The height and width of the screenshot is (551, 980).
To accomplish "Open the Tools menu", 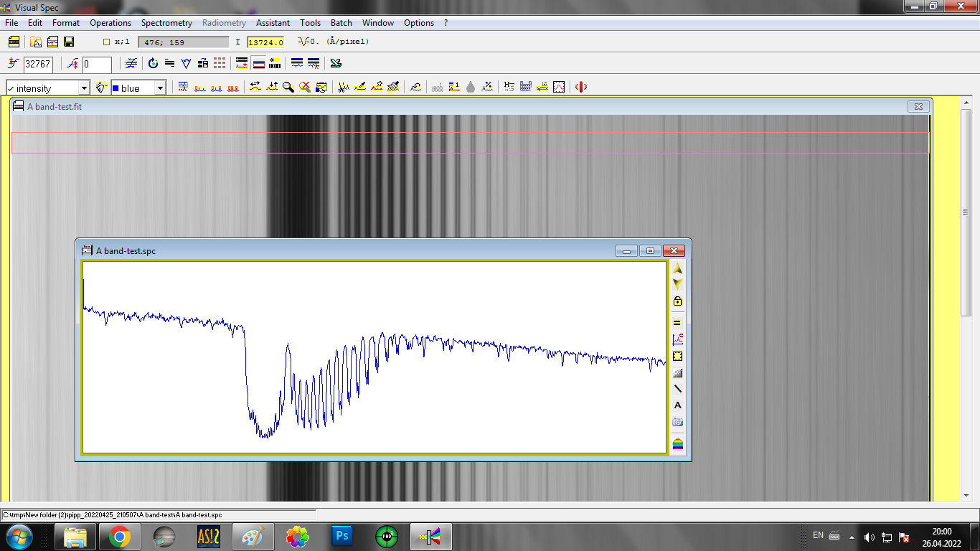I will click(311, 23).
